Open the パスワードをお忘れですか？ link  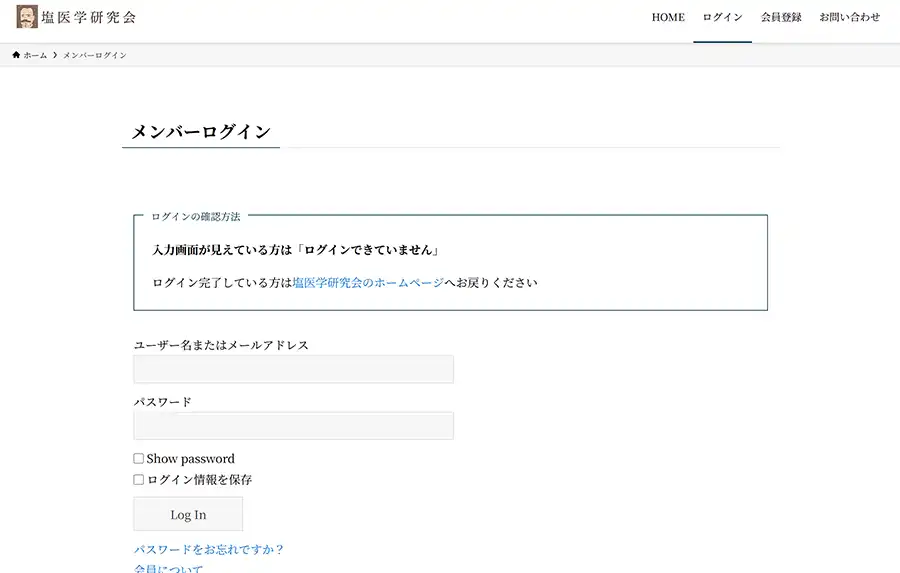pos(209,549)
